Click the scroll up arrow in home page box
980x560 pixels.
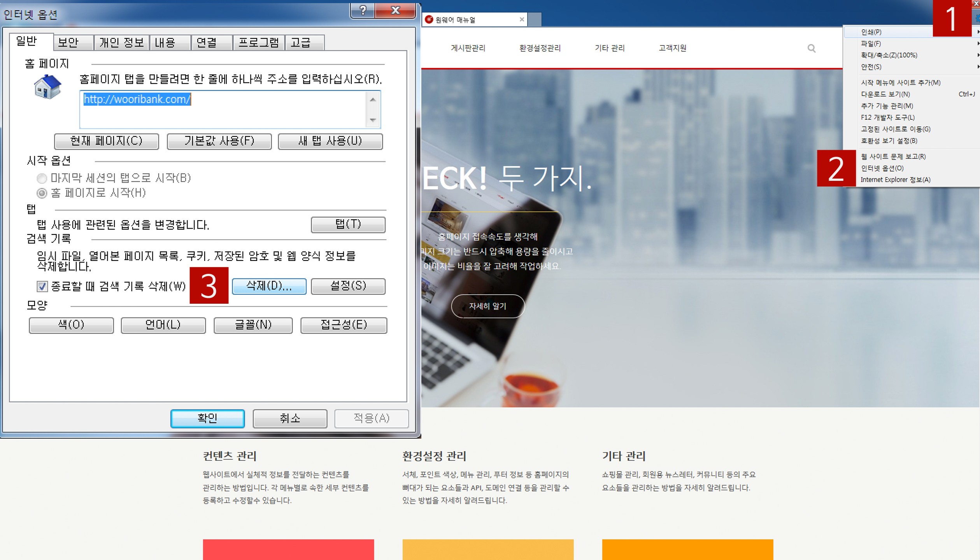(x=373, y=100)
